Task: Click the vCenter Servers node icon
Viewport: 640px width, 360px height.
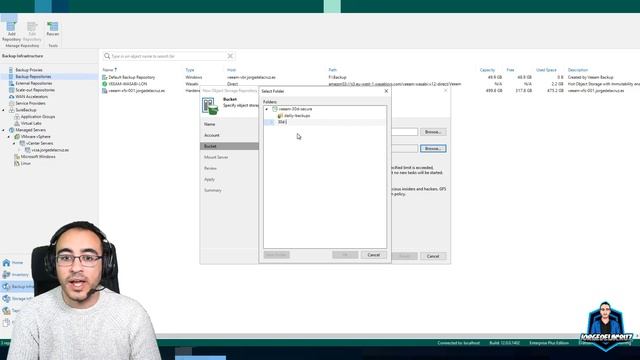Action: 22,143
